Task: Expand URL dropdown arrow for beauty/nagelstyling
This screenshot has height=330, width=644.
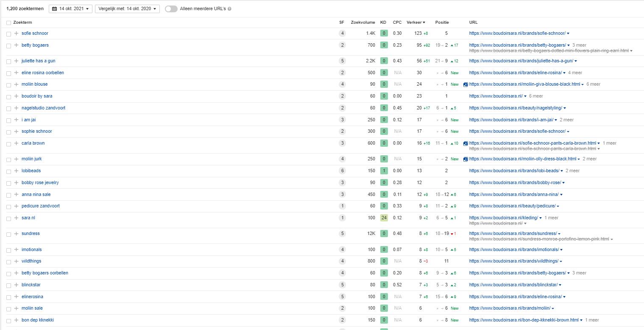Action: click(565, 108)
